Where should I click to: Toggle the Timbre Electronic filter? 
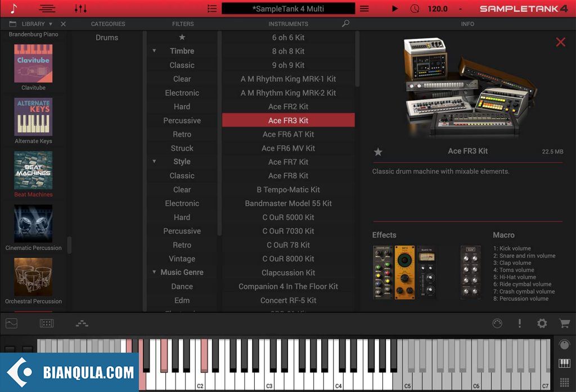[182, 93]
